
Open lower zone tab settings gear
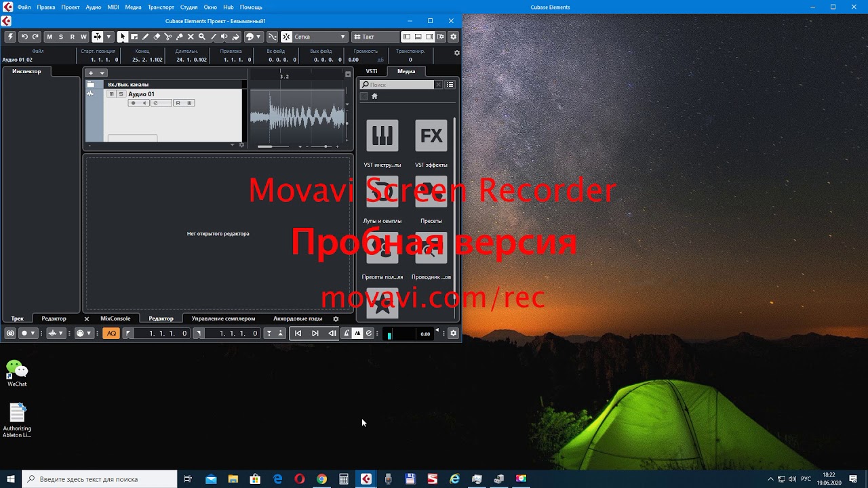(x=335, y=319)
